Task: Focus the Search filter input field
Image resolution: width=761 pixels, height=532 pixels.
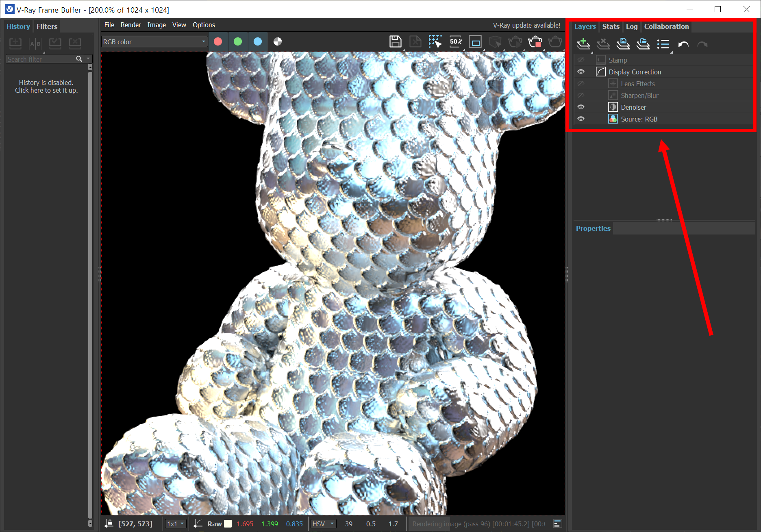Action: [x=41, y=59]
